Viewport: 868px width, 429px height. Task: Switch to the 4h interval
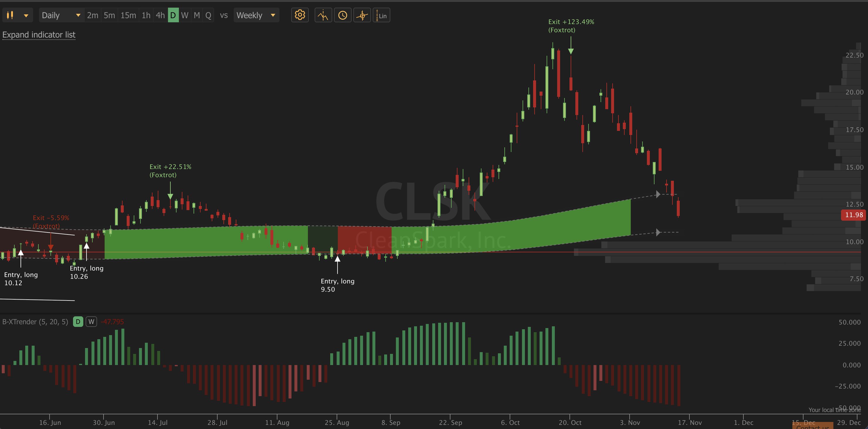(x=160, y=15)
